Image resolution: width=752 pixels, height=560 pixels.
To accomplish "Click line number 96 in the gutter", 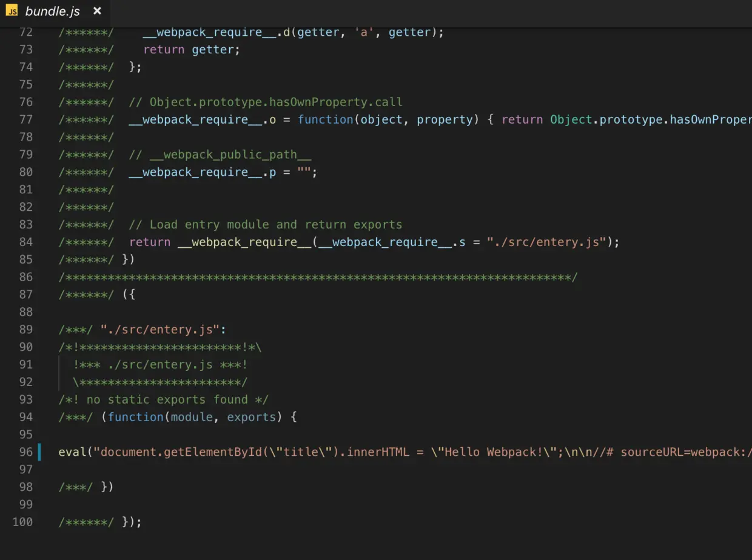I will tap(26, 452).
